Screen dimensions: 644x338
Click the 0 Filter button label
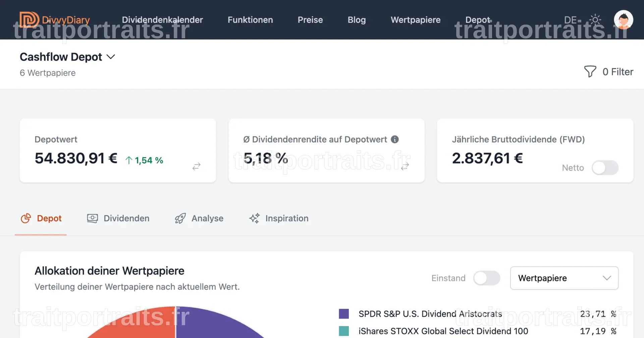click(618, 72)
